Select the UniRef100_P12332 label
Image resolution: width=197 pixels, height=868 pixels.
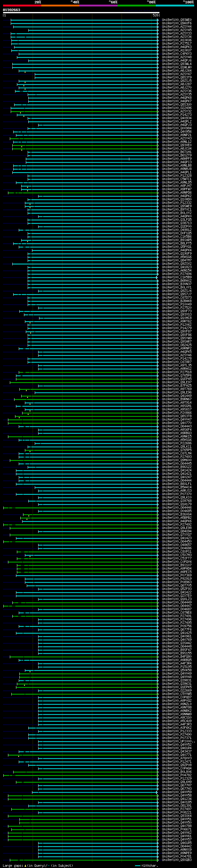coord(177,203)
